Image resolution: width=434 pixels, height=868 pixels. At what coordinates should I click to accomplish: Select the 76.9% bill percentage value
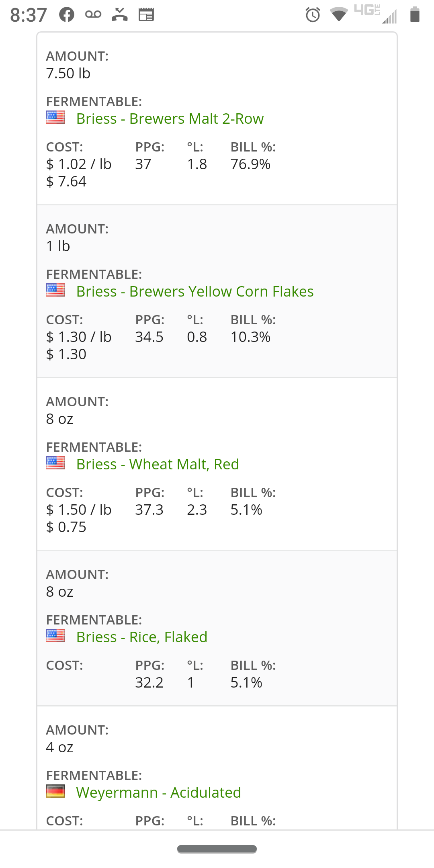tap(250, 164)
